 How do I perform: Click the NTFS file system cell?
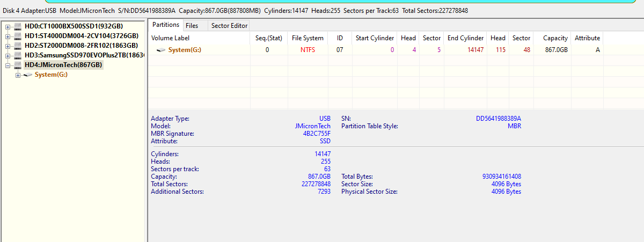308,50
